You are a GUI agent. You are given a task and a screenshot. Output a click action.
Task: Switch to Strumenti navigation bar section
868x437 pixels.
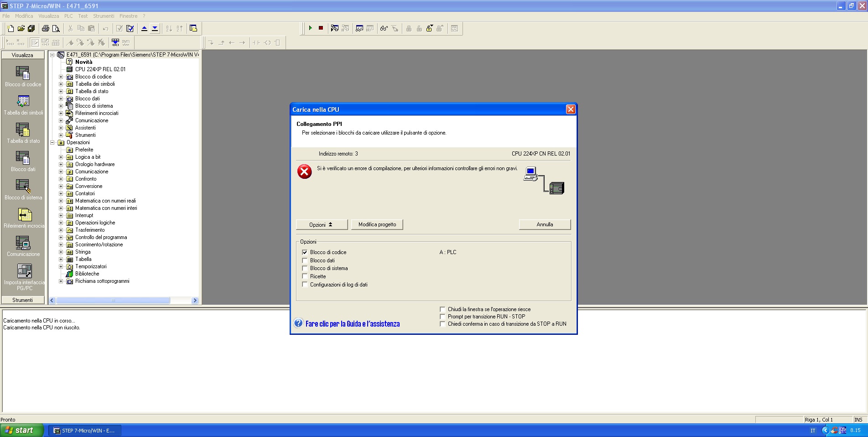point(23,300)
